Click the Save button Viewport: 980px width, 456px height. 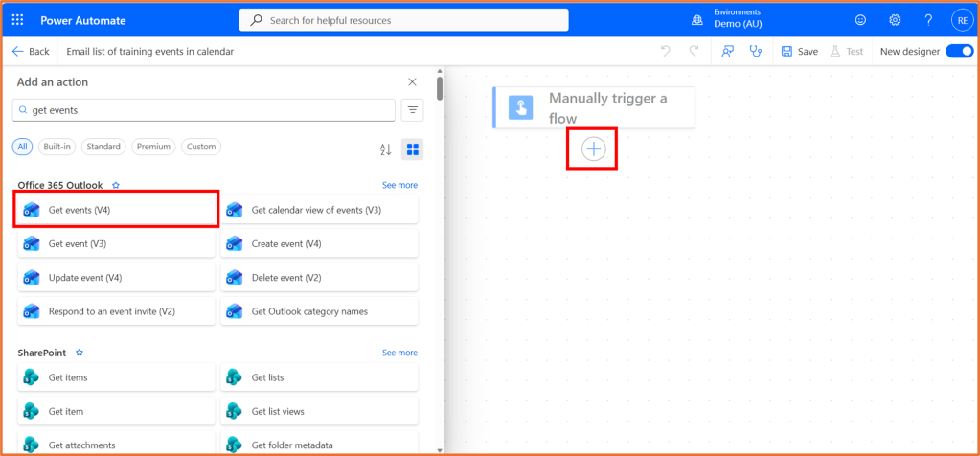coord(800,52)
